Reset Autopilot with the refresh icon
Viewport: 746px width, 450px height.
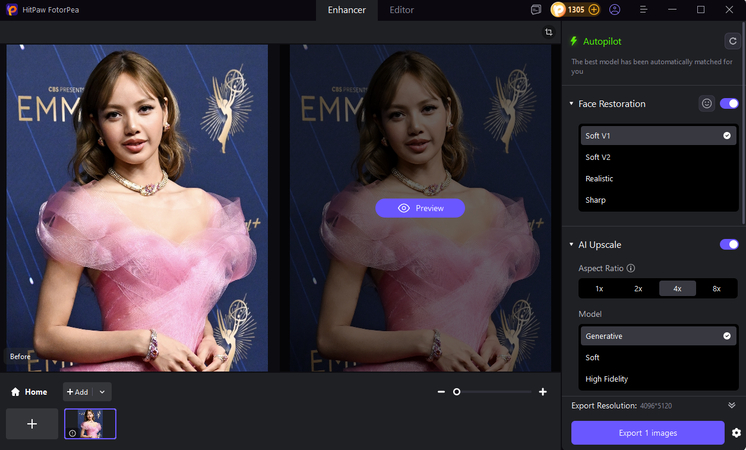(729, 41)
